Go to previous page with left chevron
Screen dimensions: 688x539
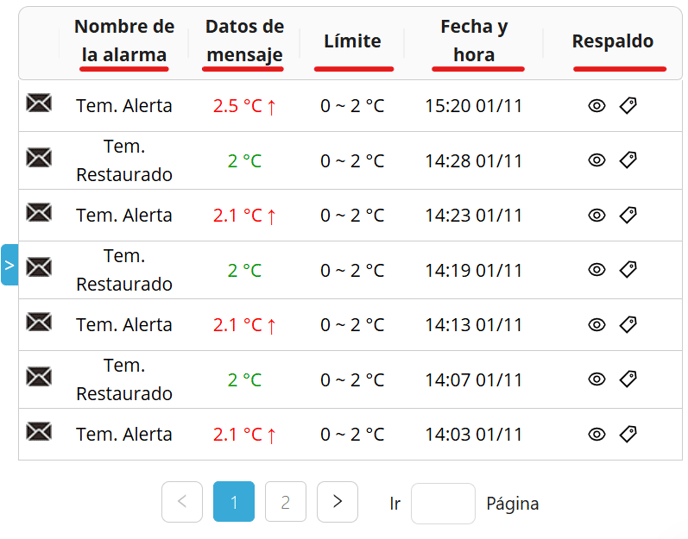click(x=182, y=502)
